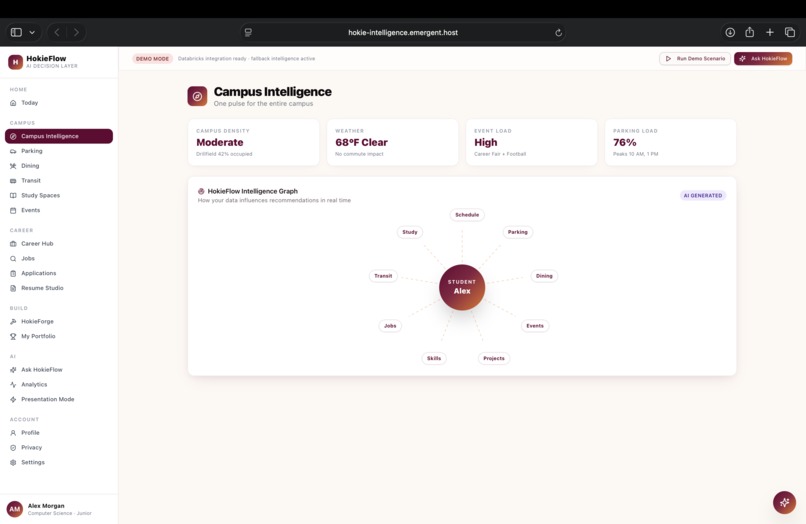Click the Events calendar icon
This screenshot has height=524, width=806.
tap(13, 210)
